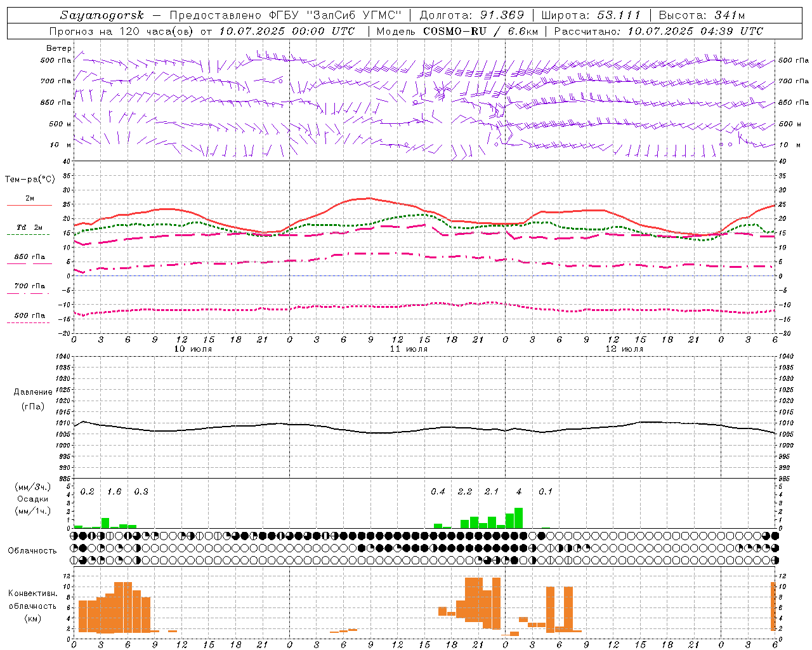
Task: Click the left '10 м' wind level label
Action: 61,145
